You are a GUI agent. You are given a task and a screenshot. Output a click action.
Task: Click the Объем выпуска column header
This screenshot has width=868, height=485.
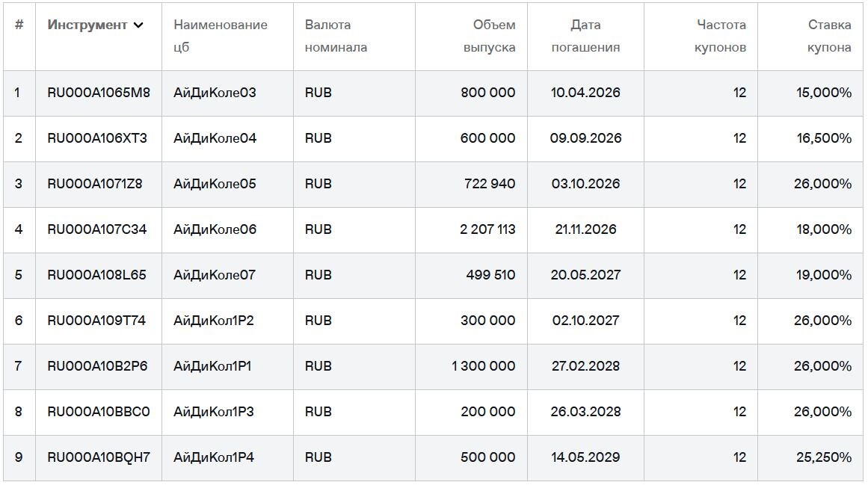(x=490, y=36)
